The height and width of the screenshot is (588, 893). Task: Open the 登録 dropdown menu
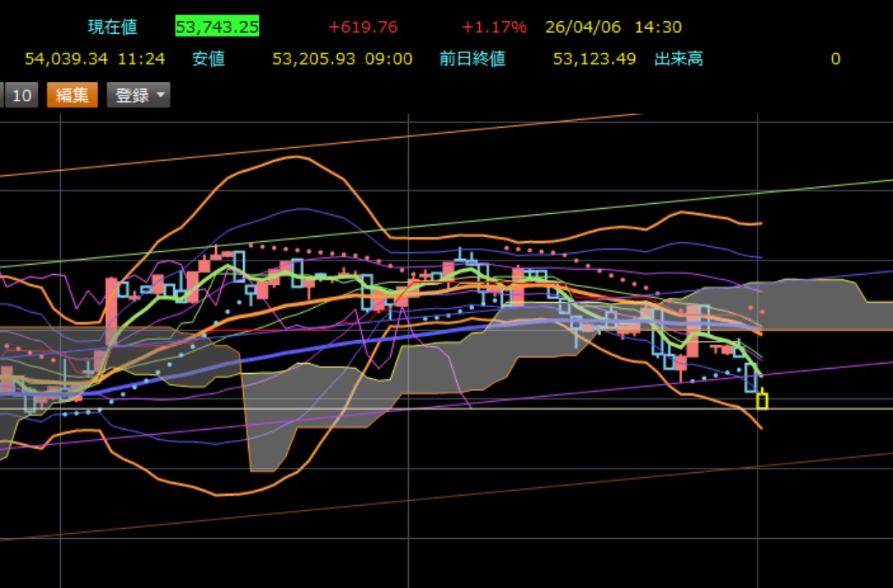138,96
